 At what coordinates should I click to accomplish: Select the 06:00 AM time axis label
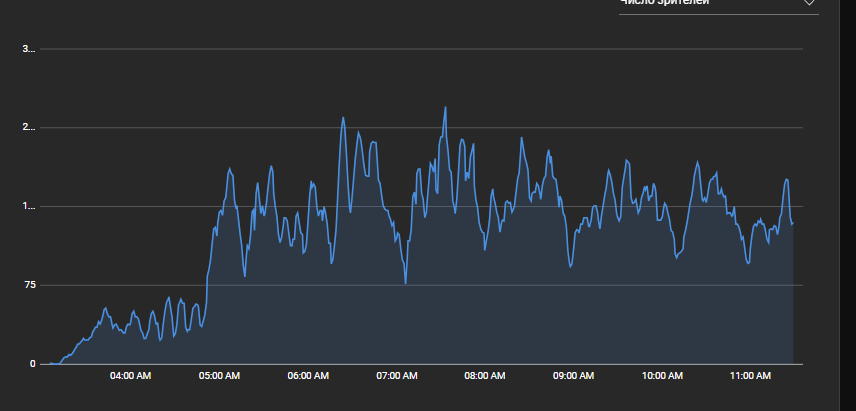click(x=307, y=376)
